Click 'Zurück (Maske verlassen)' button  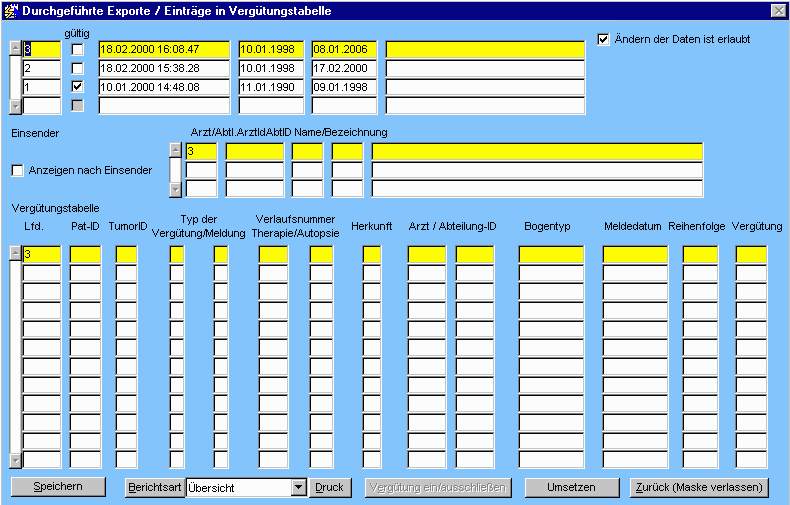[700, 487]
